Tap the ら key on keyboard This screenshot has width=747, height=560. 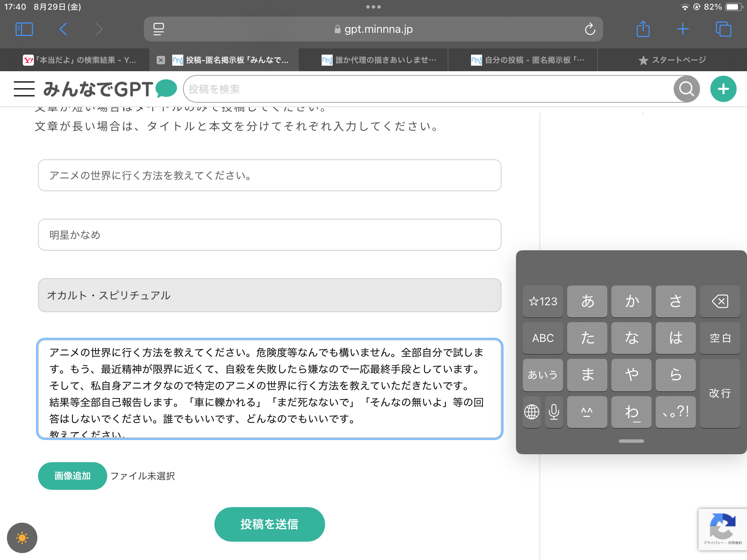pos(676,375)
